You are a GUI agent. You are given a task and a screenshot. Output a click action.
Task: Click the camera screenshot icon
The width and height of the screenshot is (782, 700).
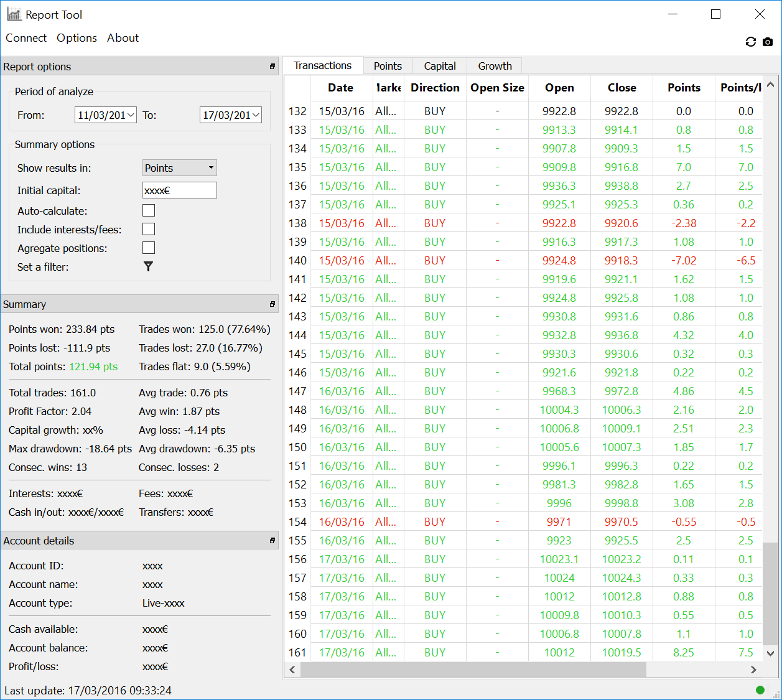coord(768,42)
